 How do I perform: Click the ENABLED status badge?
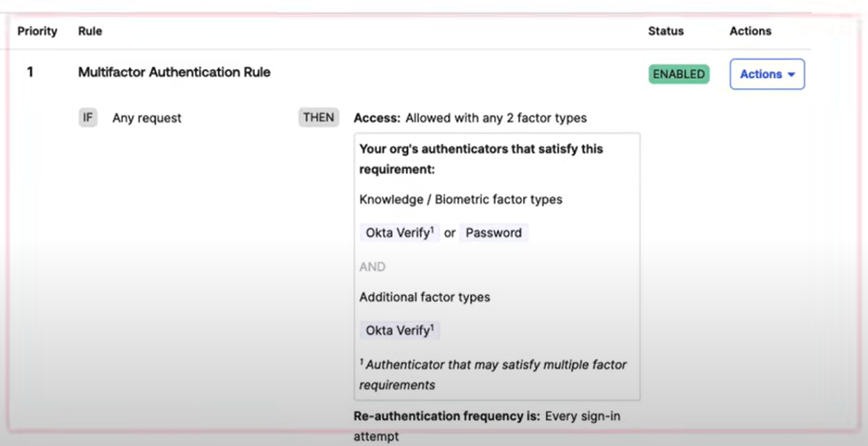coord(678,74)
